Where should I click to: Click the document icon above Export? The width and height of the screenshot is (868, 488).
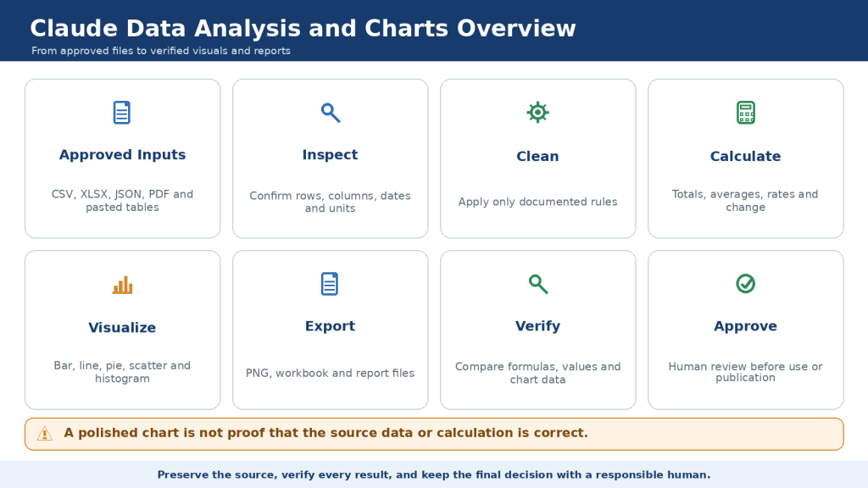coord(330,284)
